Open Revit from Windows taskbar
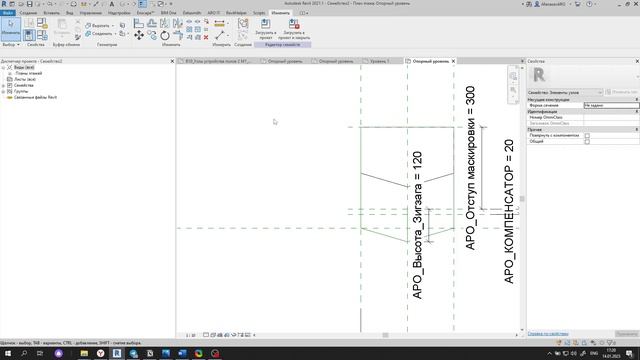The image size is (640, 360). pos(117,353)
